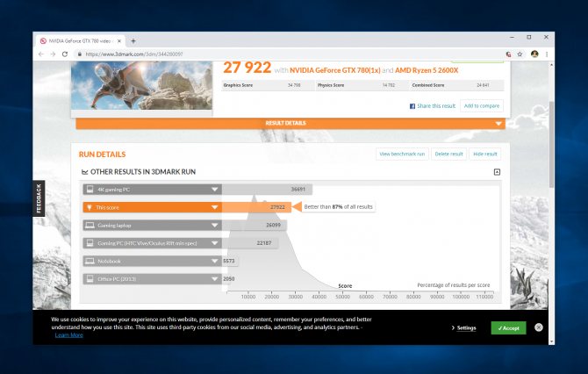The width and height of the screenshot is (588, 374).
Task: Click green Accept cookies button
Action: tap(508, 328)
